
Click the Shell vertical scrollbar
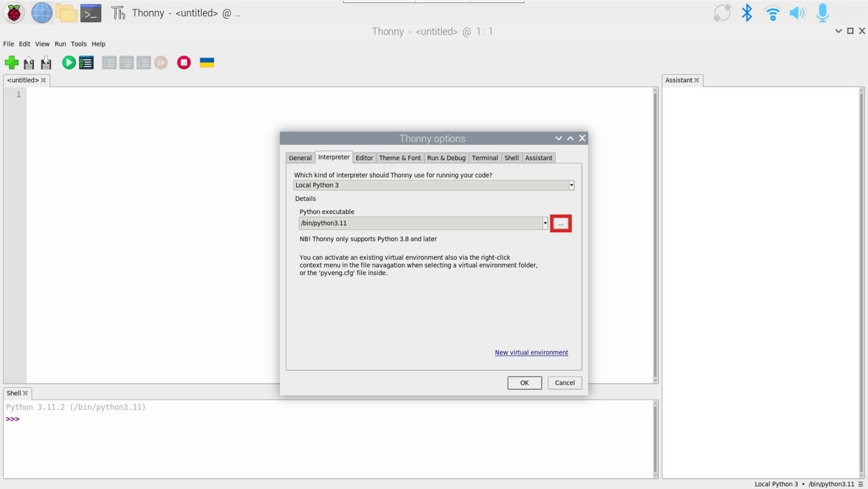(x=656, y=439)
